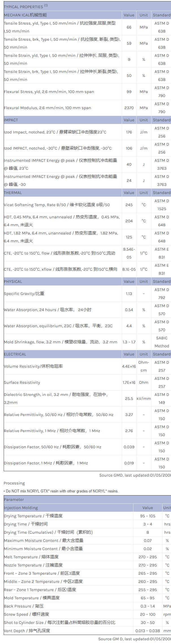This screenshot has width=171, height=644.
Task: Select the ELECTRICAL section header
Action: point(15,354)
